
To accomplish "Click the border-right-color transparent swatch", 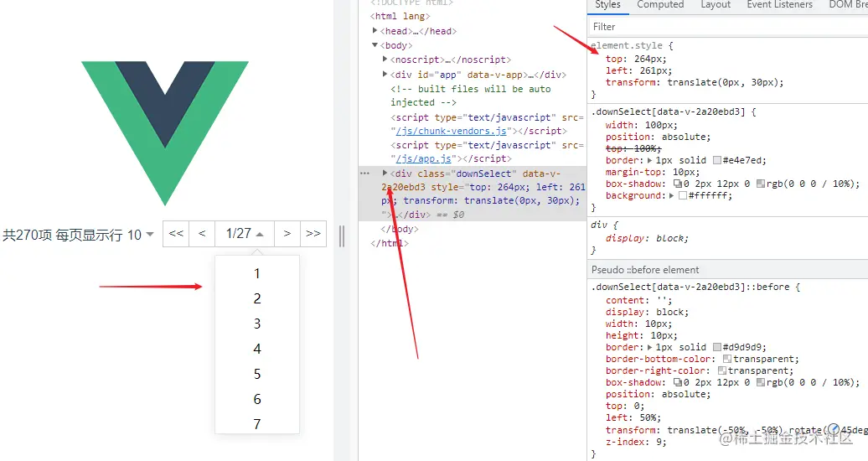I will (x=722, y=370).
